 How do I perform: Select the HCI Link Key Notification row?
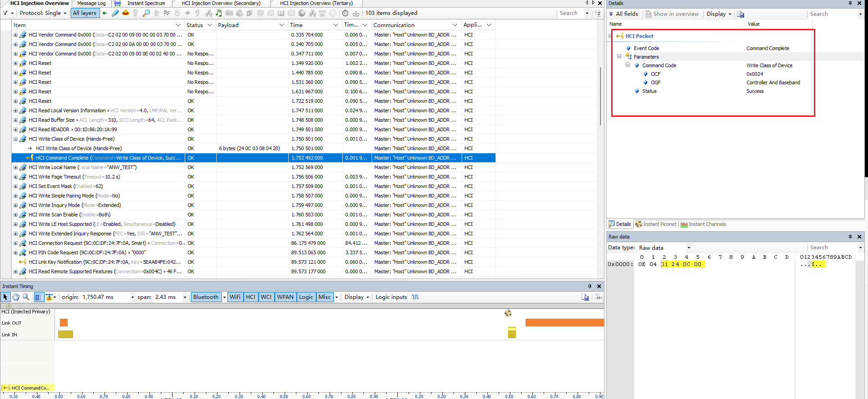[253, 262]
